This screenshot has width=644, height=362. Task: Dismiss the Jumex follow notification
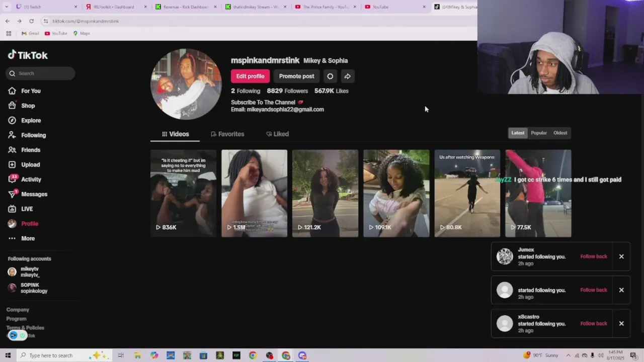pyautogui.click(x=621, y=256)
